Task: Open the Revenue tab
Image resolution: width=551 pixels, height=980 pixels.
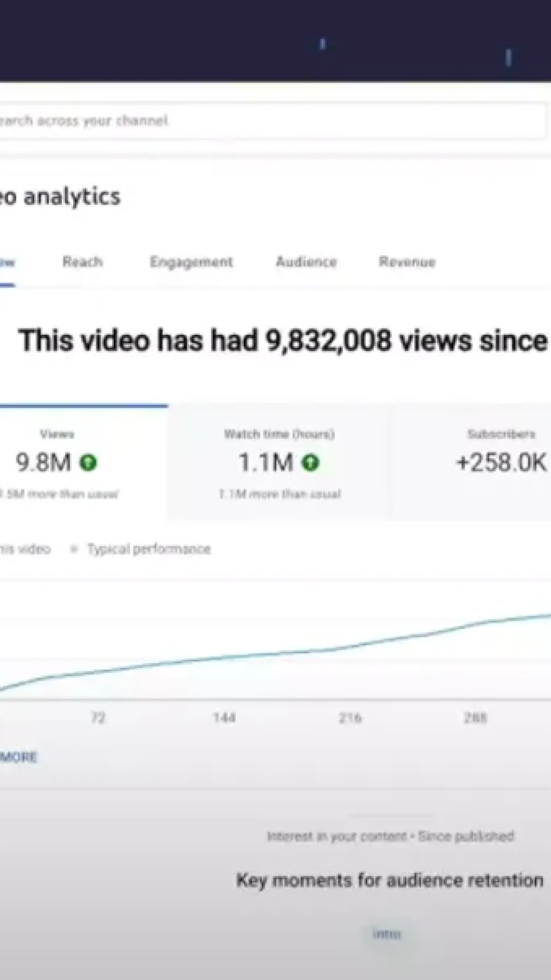Action: (407, 262)
